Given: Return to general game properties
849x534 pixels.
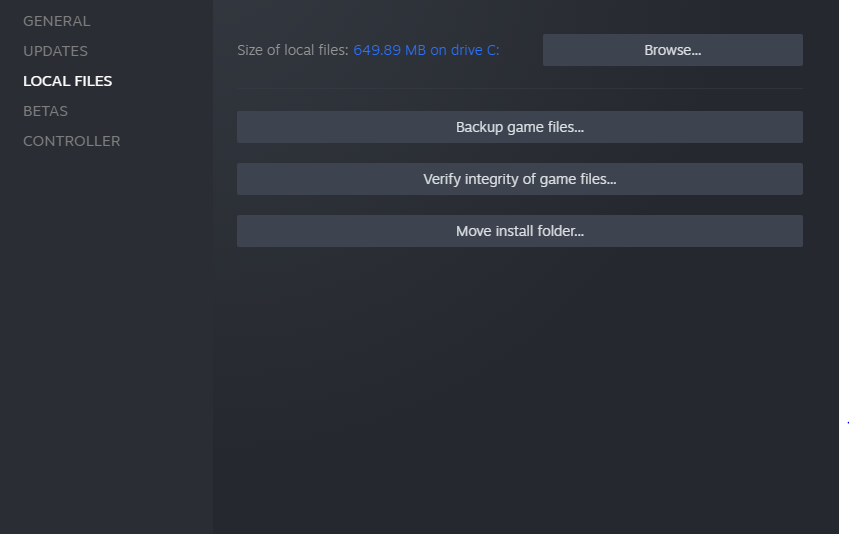Looking at the screenshot, I should tap(56, 21).
